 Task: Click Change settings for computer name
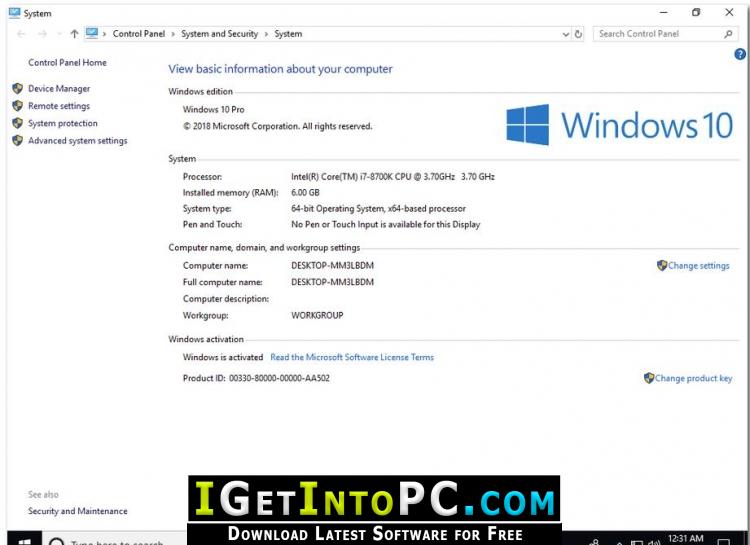point(698,266)
